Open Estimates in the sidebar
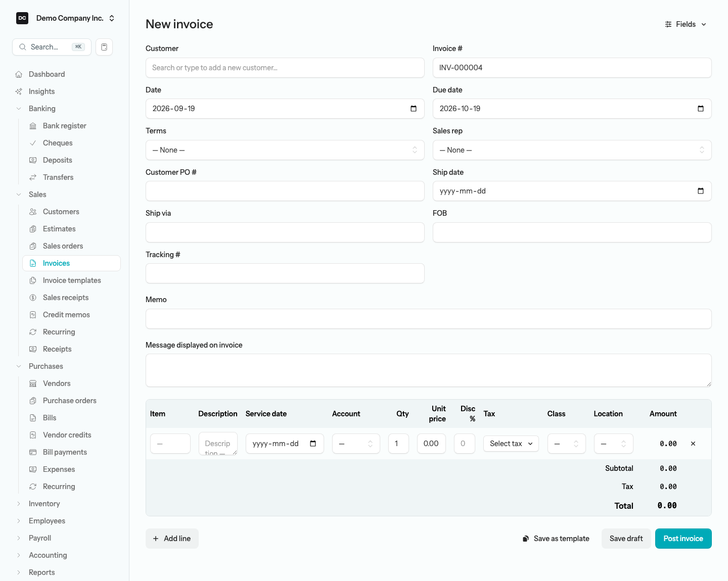This screenshot has width=728, height=581. click(71, 229)
